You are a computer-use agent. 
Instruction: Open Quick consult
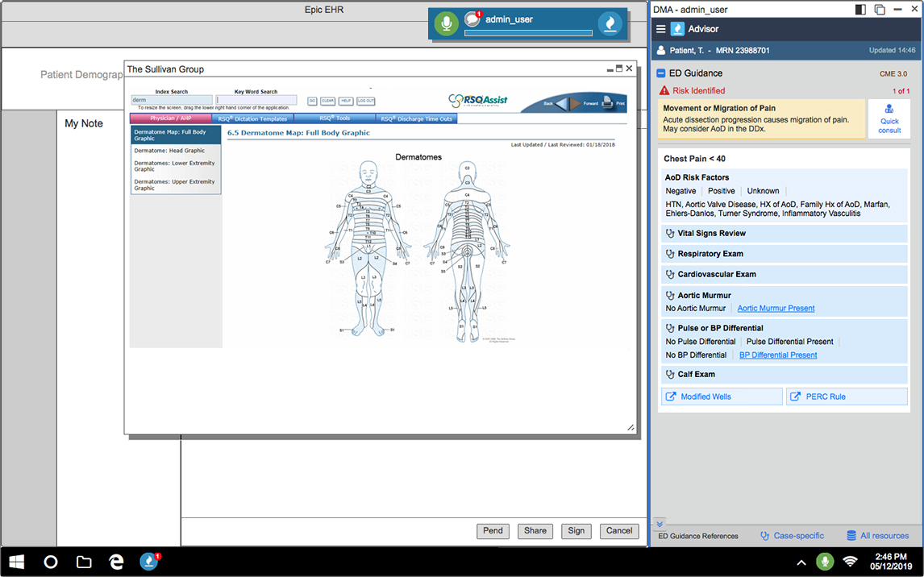(x=889, y=119)
